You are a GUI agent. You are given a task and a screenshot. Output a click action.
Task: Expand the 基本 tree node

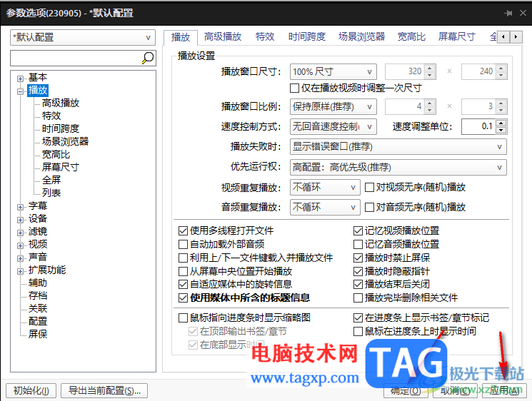(21, 78)
